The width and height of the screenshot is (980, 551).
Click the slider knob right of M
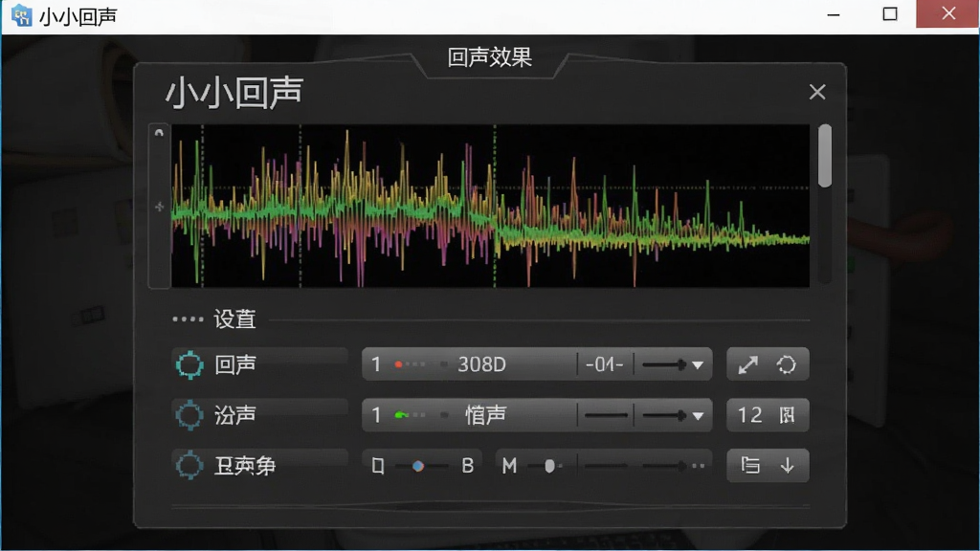[x=549, y=466]
